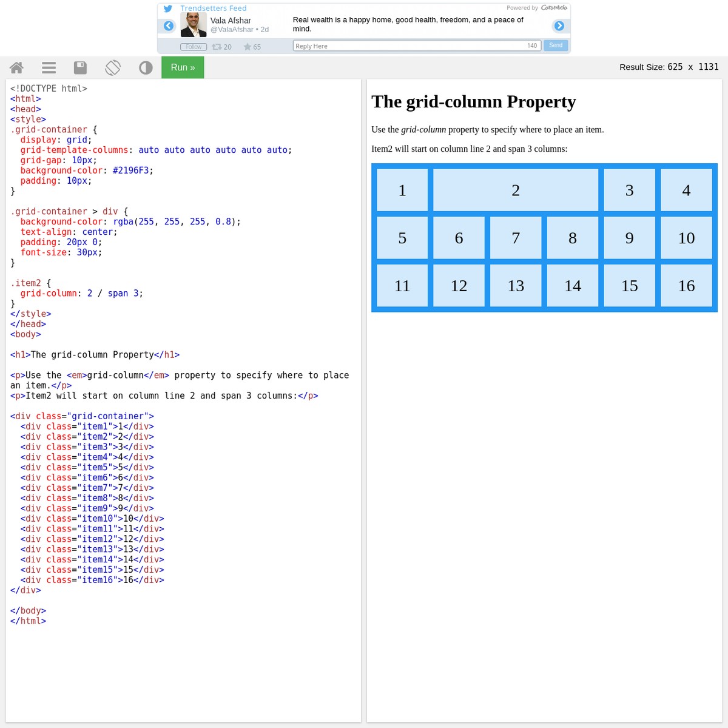
Task: Follow Vala Afshar
Action: [194, 47]
